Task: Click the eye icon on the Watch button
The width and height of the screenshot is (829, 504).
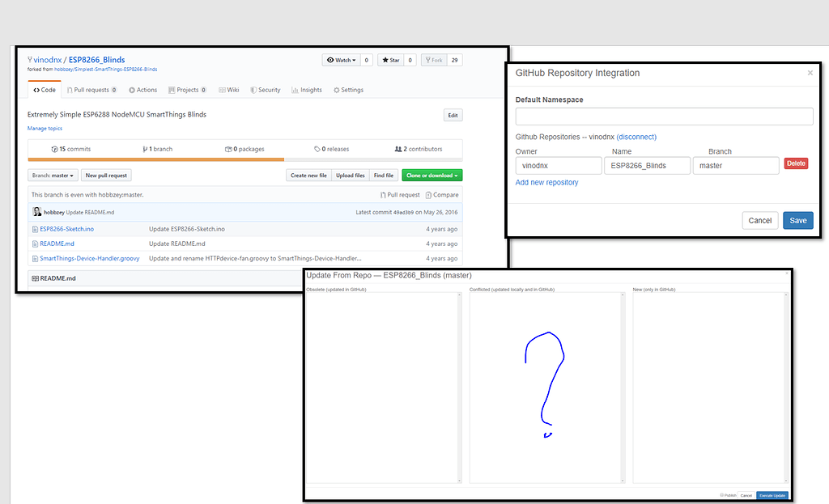Action: pos(331,60)
